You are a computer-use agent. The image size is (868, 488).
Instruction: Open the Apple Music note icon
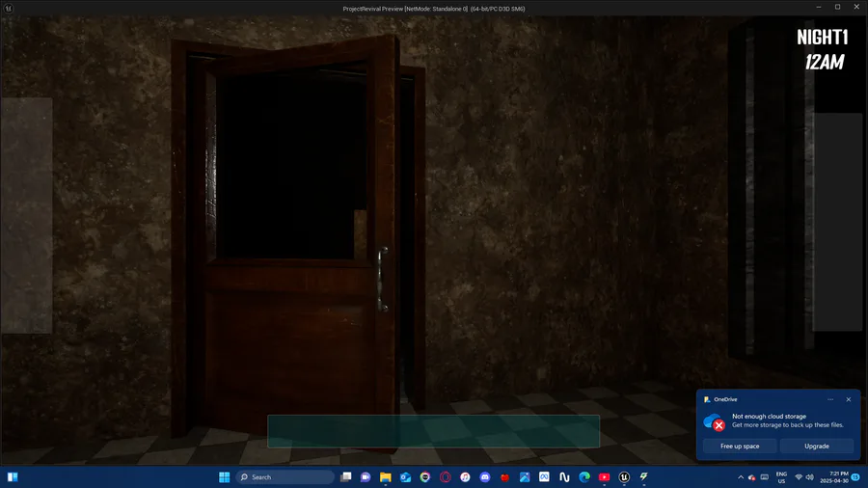pos(465,477)
